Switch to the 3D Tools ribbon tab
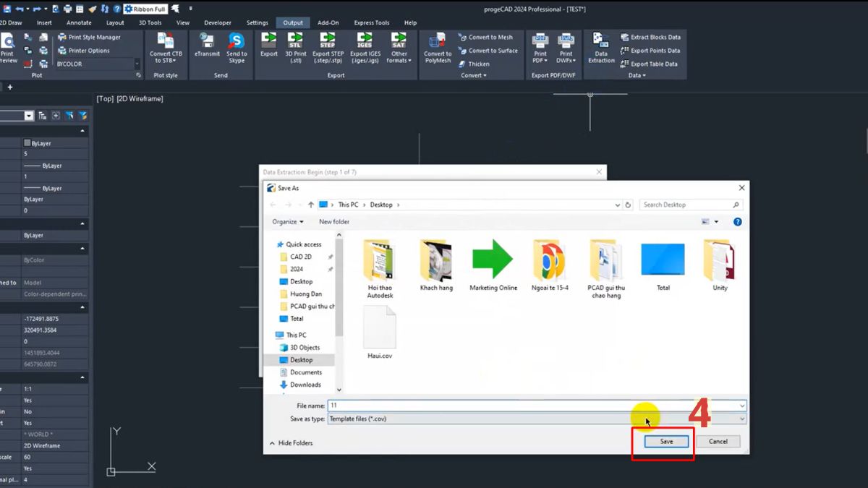This screenshot has height=488, width=868. click(x=149, y=22)
